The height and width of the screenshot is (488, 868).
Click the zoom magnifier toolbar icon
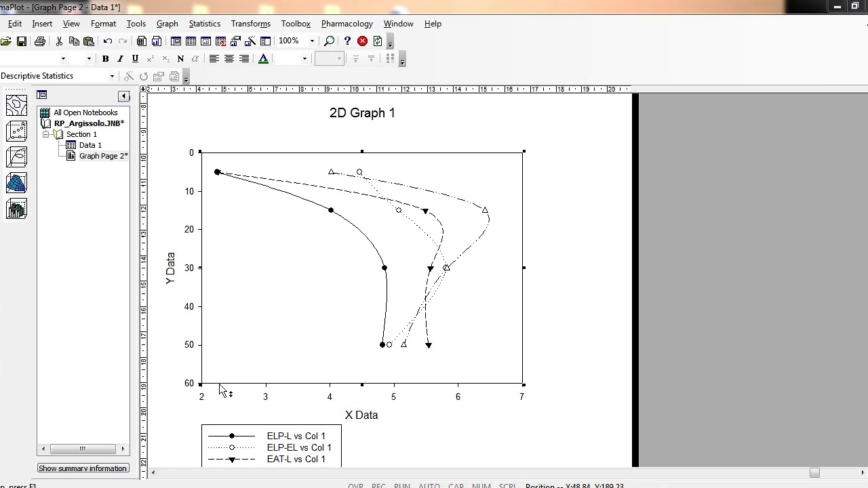coord(329,41)
